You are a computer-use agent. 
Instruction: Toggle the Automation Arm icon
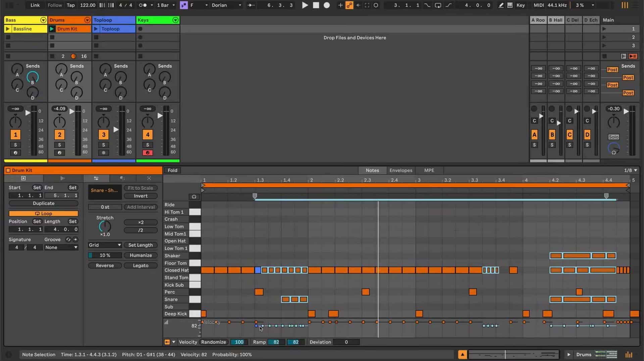coord(349,5)
